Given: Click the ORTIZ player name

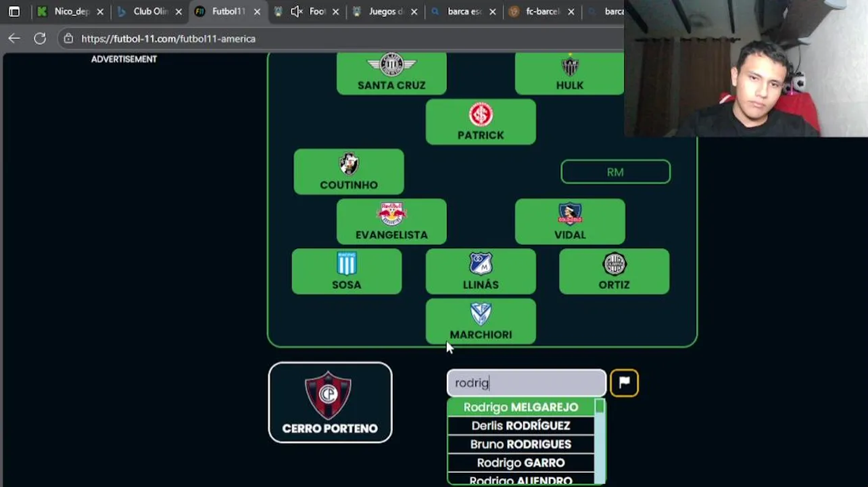Looking at the screenshot, I should (614, 285).
